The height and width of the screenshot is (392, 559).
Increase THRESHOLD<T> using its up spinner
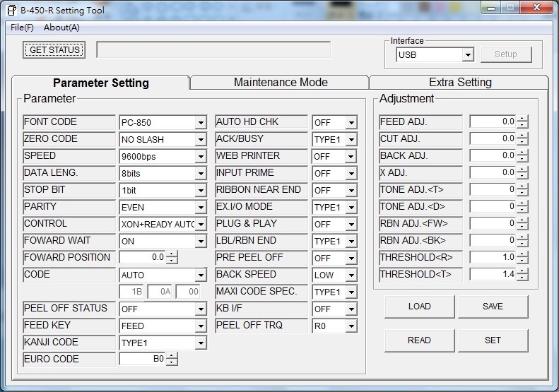point(522,271)
